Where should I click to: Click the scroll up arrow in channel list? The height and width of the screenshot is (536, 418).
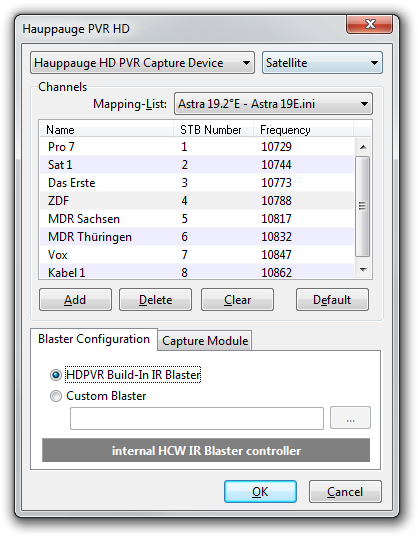click(x=363, y=147)
